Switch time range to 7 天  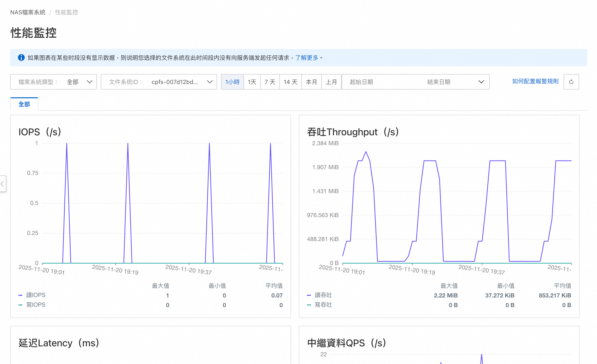coord(270,82)
